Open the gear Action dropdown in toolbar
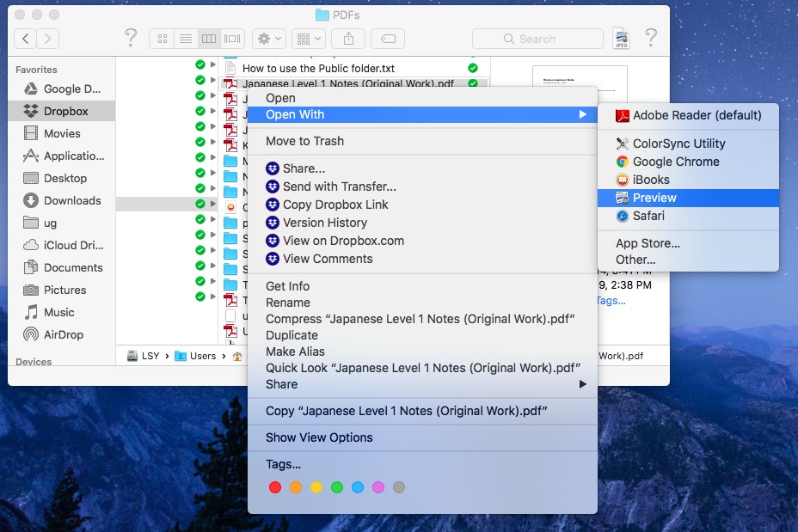The image size is (798, 532). click(x=269, y=39)
